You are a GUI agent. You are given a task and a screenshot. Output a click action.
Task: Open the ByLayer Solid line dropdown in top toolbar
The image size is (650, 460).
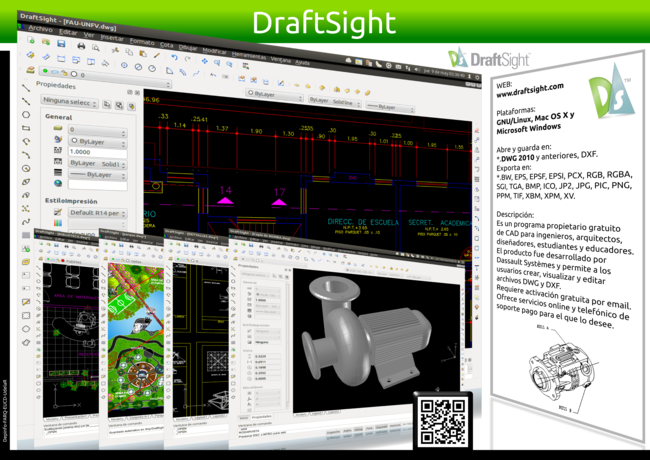(x=335, y=102)
